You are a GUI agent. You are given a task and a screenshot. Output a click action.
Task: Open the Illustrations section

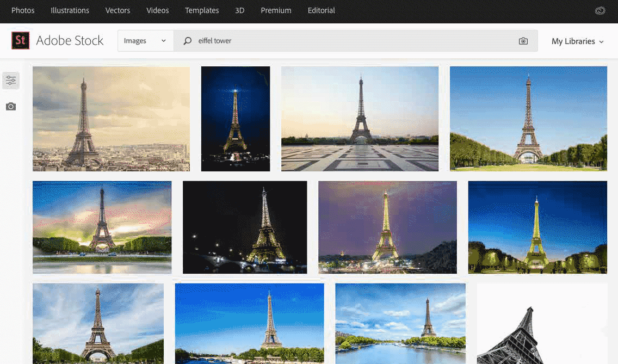[x=70, y=10]
